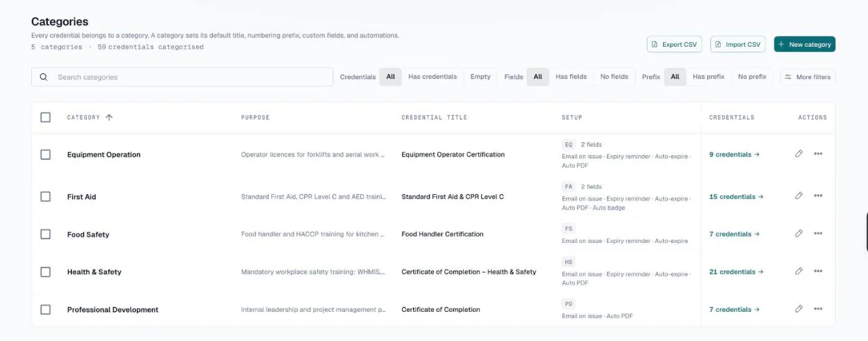Image resolution: width=868 pixels, height=341 pixels.
Task: Filter by Has credentials
Action: click(433, 77)
